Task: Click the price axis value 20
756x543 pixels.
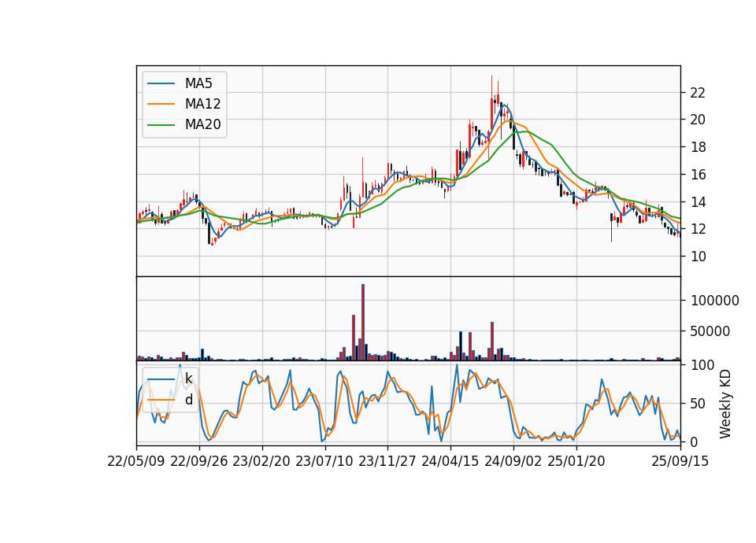Action: point(699,120)
